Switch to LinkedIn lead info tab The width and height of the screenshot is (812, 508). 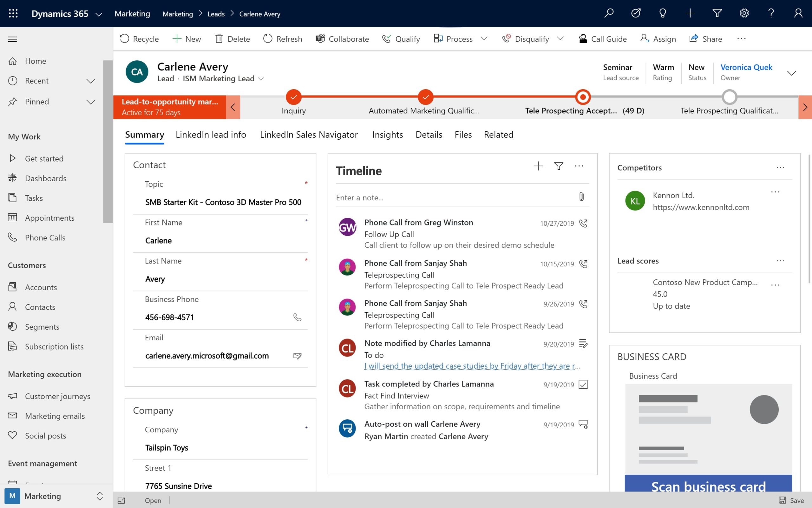click(211, 134)
